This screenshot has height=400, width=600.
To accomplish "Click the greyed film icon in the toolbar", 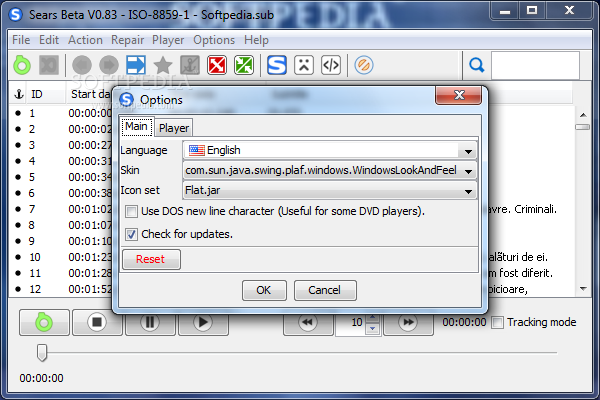I will (x=49, y=65).
